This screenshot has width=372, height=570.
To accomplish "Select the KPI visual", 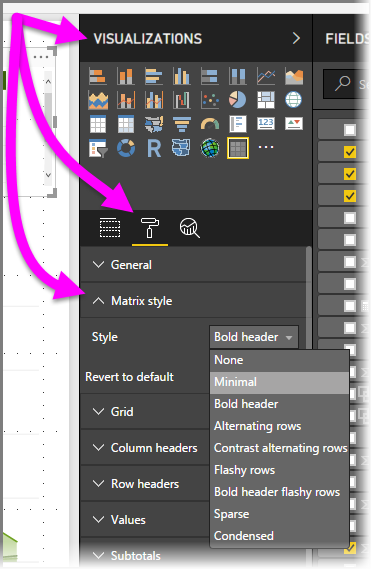I will pyautogui.click(x=294, y=124).
